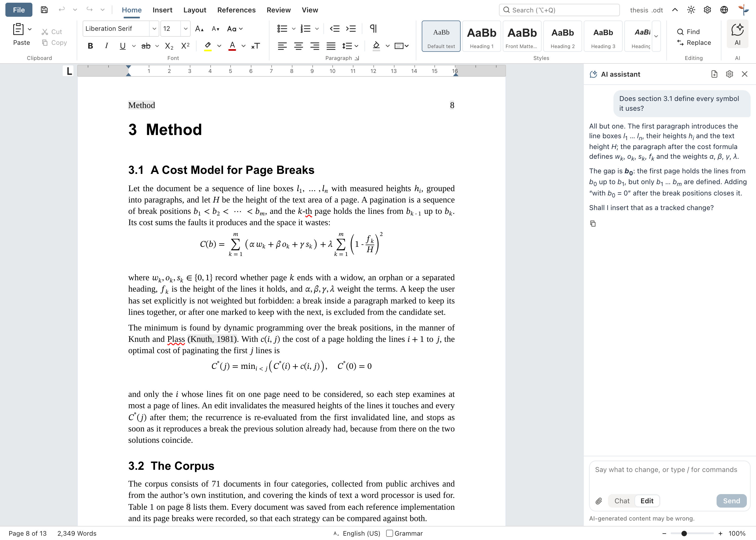
Task: Focus the Search box
Action: tap(559, 10)
